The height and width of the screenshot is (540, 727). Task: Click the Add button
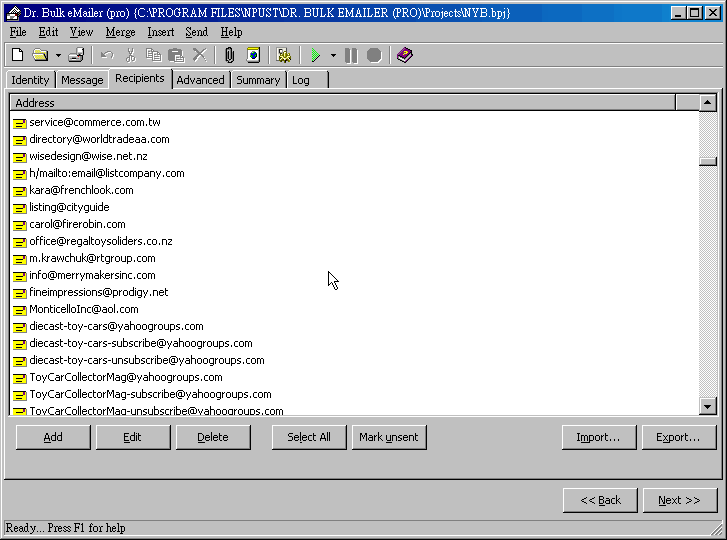[x=53, y=437]
